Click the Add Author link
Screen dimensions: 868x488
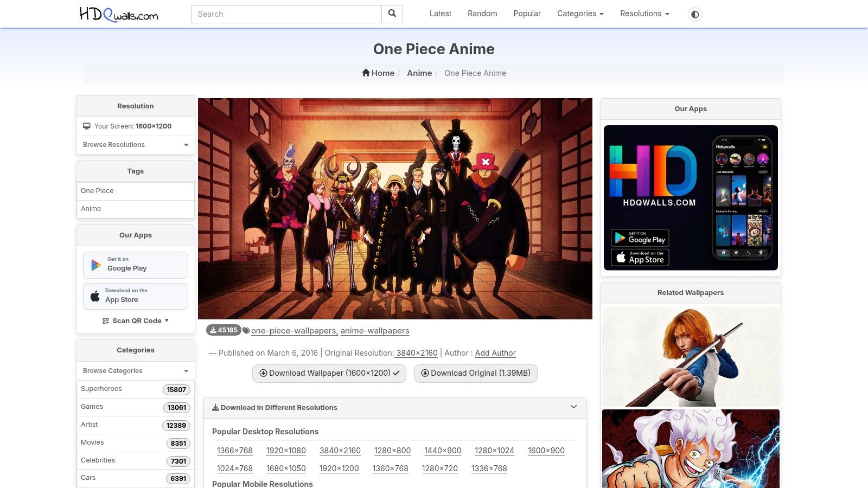tap(495, 353)
